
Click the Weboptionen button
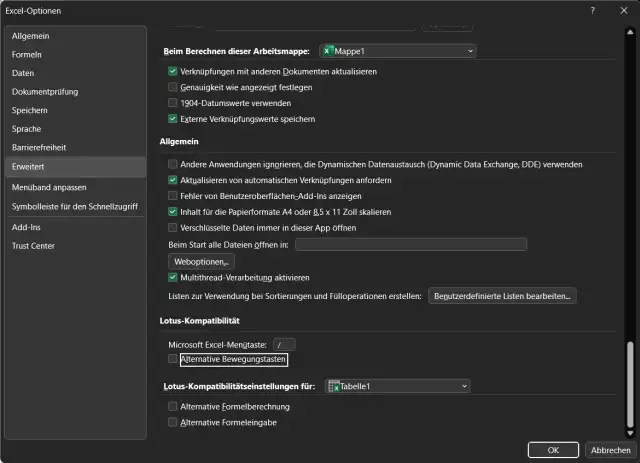click(x=201, y=261)
